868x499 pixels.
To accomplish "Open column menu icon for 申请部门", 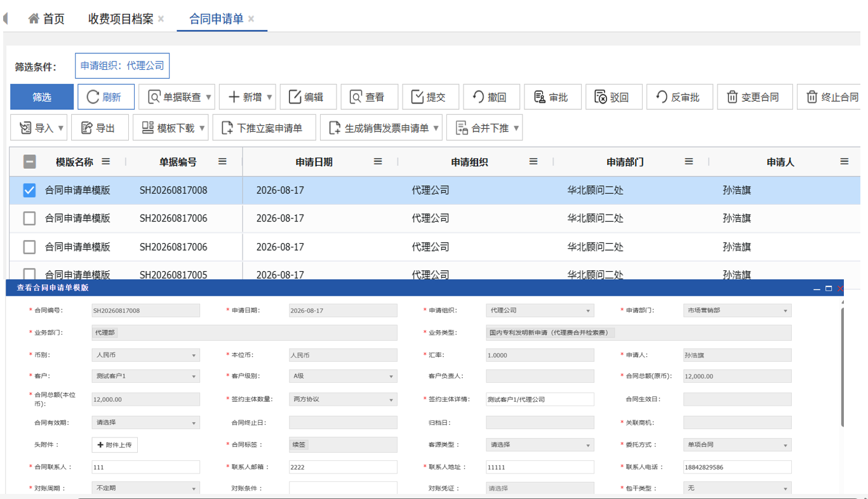I will (x=689, y=162).
